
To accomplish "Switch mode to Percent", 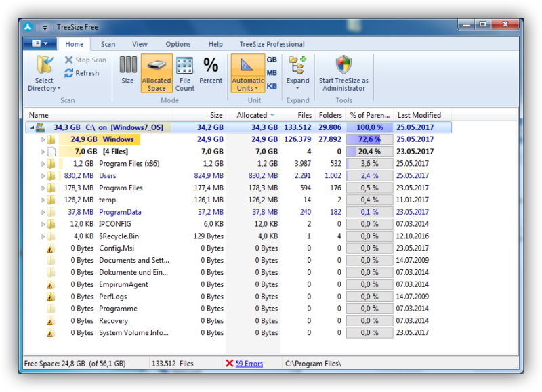I will coord(211,71).
